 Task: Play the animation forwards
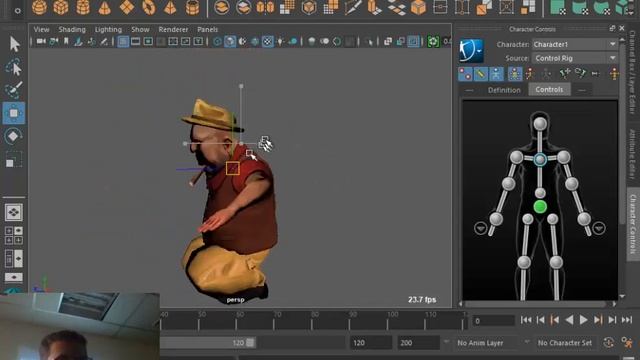coord(583,320)
